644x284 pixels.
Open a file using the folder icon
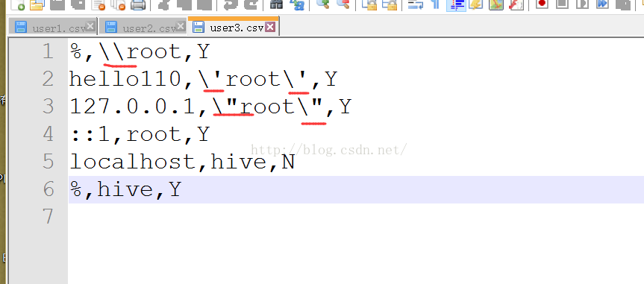(37, 4)
